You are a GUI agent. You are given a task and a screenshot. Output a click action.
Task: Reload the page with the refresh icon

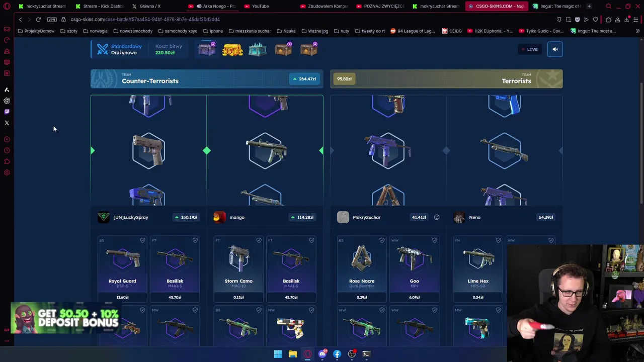pyautogui.click(x=38, y=20)
